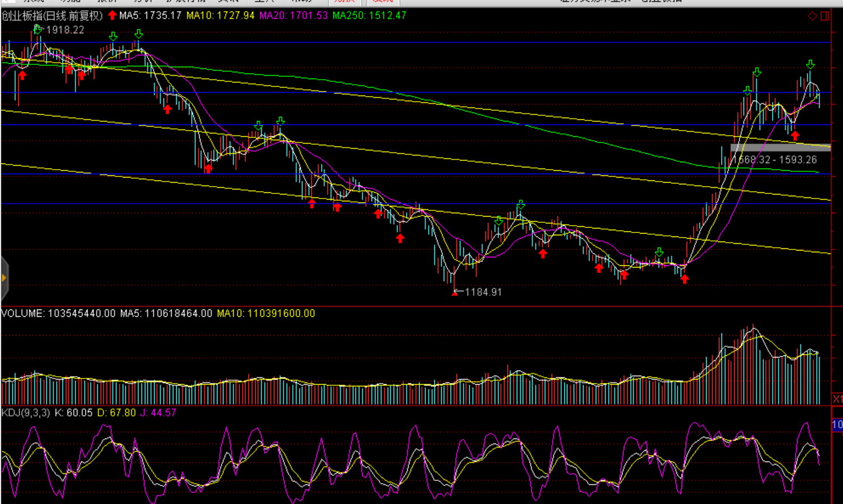Screen dimensions: 843x504
Task: Click the red buy arrow just above the gray gap bar
Action: 795,136
